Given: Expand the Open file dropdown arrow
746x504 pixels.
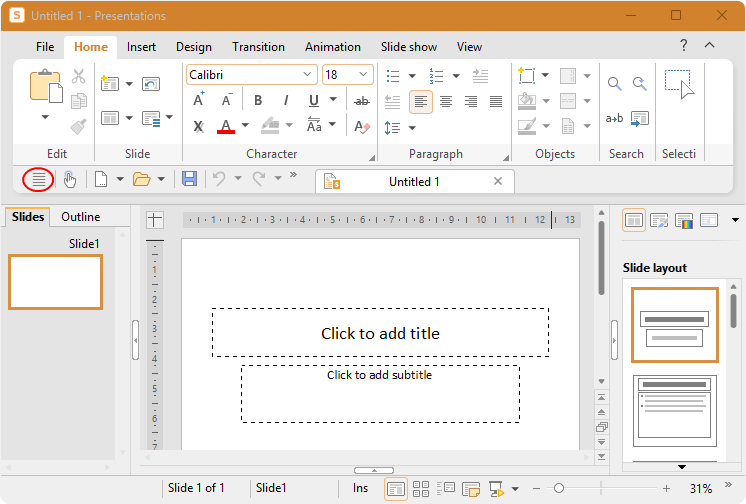Looking at the screenshot, I should [x=161, y=179].
